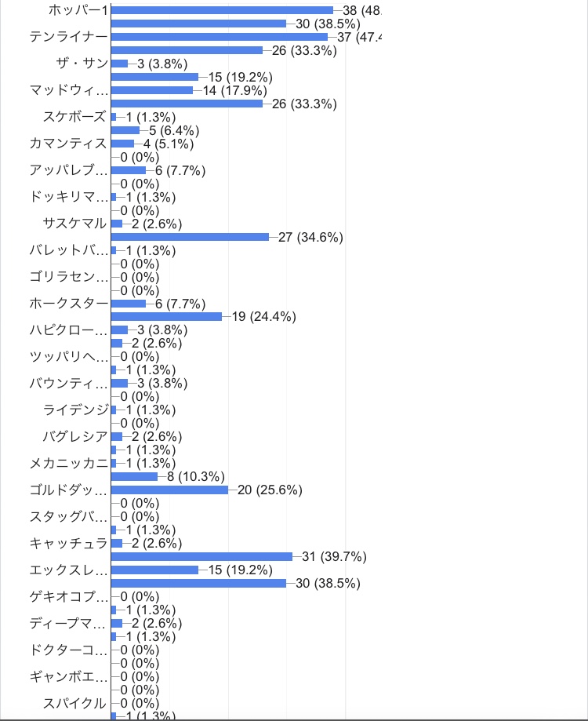The width and height of the screenshot is (588, 721).
Task: Click the ホッパー1 bar showing 38
Action: [x=222, y=10]
